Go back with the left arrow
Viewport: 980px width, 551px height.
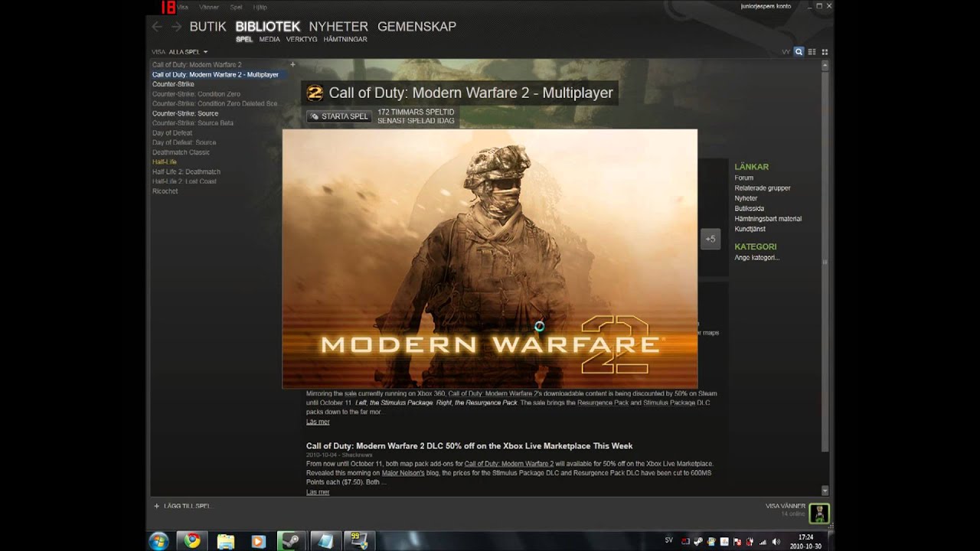(x=157, y=26)
